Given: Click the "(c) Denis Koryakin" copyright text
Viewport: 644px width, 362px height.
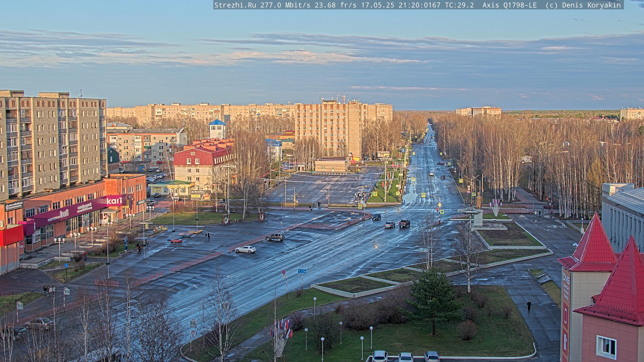Looking at the screenshot, I should click(583, 5).
